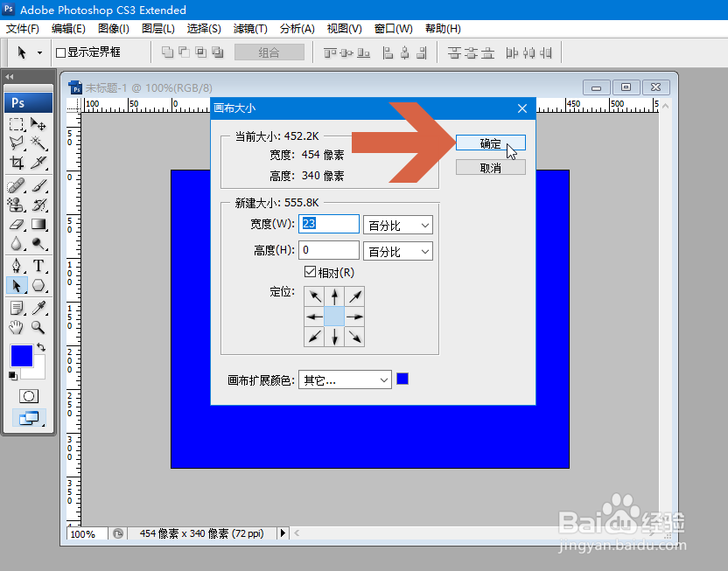The image size is (728, 571).
Task: Anchor canvas to right-pointing arrow
Action: point(354,317)
